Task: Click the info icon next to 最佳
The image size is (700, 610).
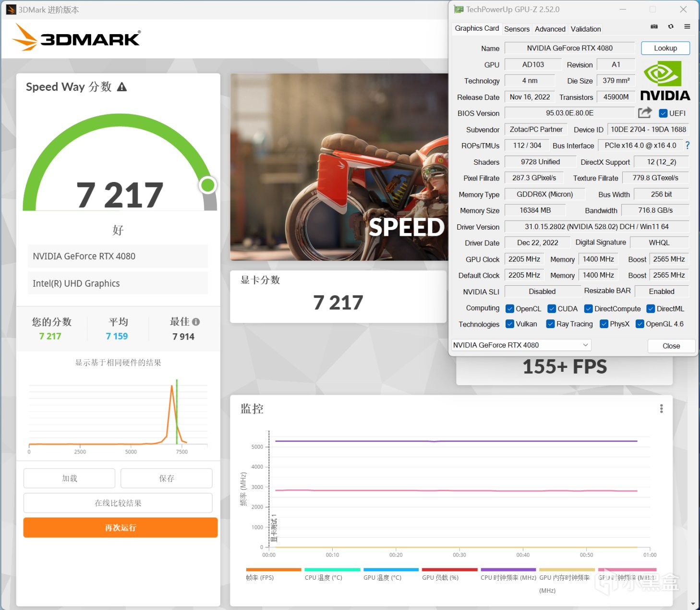Action: coord(196,322)
